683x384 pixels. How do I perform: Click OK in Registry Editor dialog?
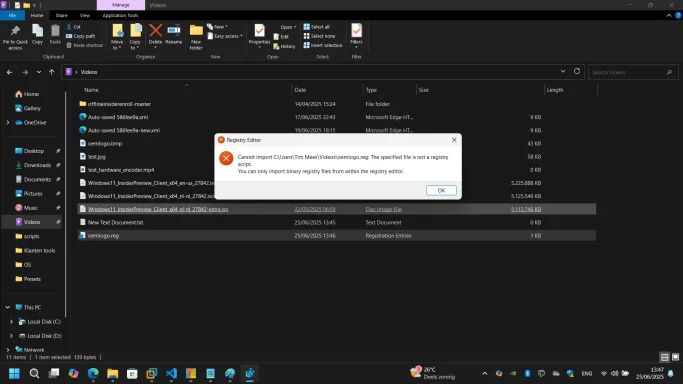pyautogui.click(x=441, y=190)
